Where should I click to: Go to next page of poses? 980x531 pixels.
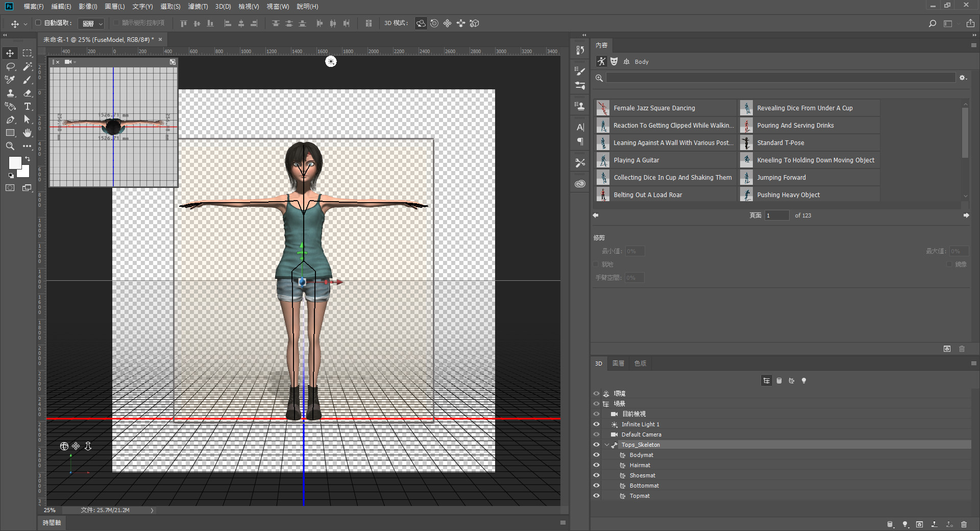pyautogui.click(x=966, y=215)
